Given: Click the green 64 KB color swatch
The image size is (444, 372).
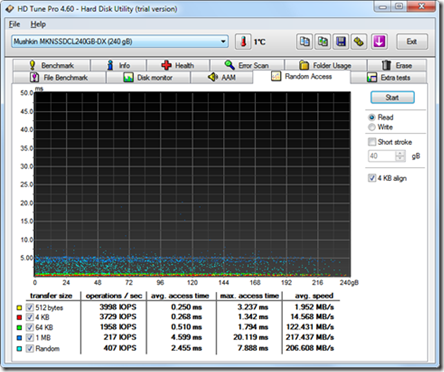Looking at the screenshot, I should click(x=19, y=328).
